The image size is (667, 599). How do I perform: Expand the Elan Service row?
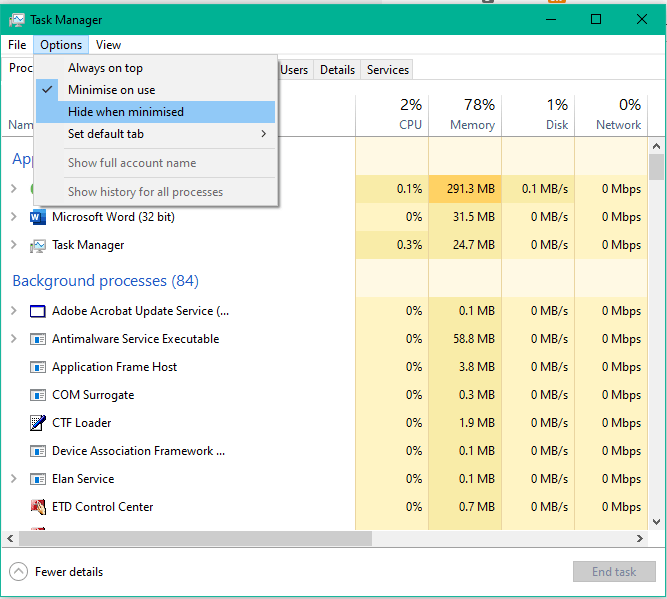pos(14,479)
